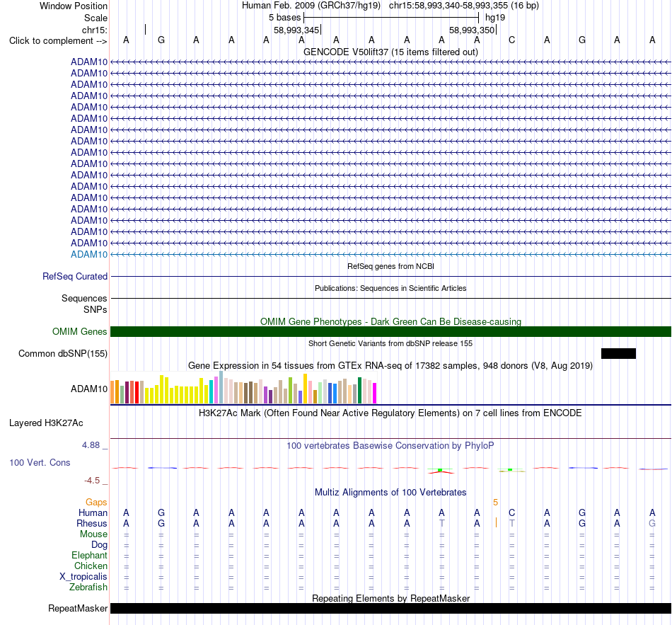Click the 'SNPs' track label
672x625 pixels.
pos(95,309)
